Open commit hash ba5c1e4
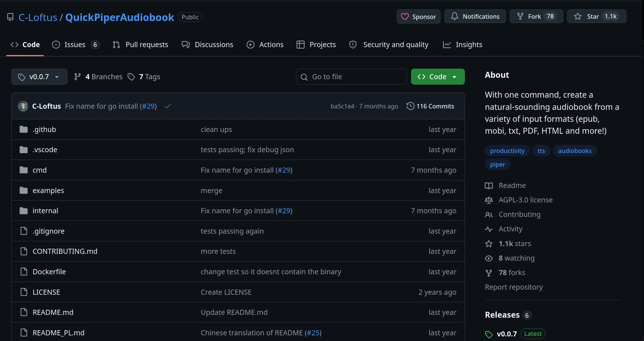The height and width of the screenshot is (341, 644). 342,106
